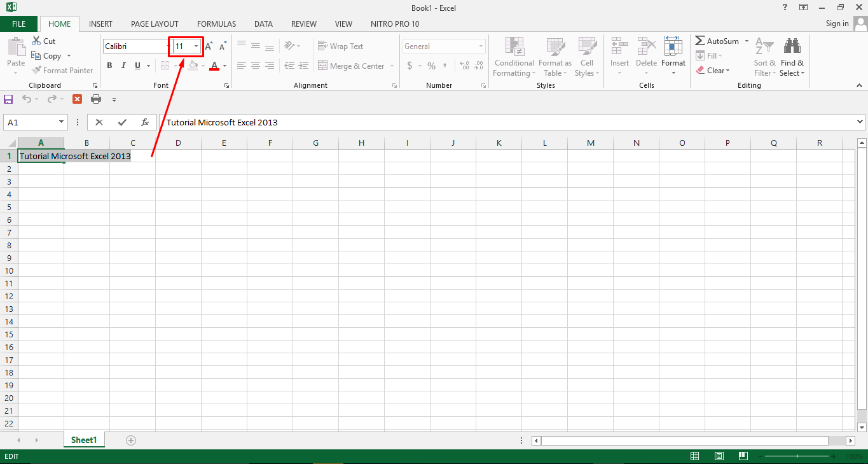
Task: Apply Percent Style number format
Action: pos(431,66)
